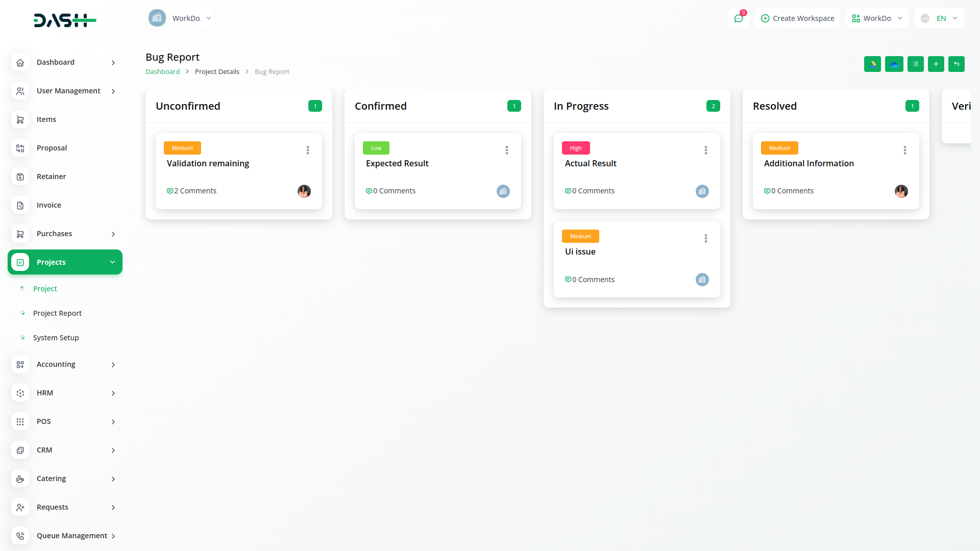Open the chat messages icon in header

coord(738,18)
